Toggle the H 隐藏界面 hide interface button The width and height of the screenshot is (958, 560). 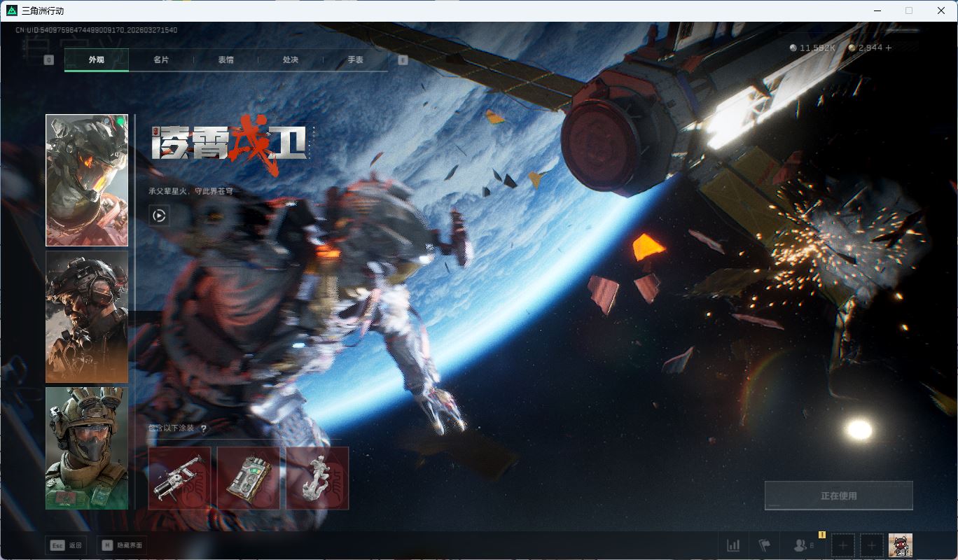click(x=122, y=545)
